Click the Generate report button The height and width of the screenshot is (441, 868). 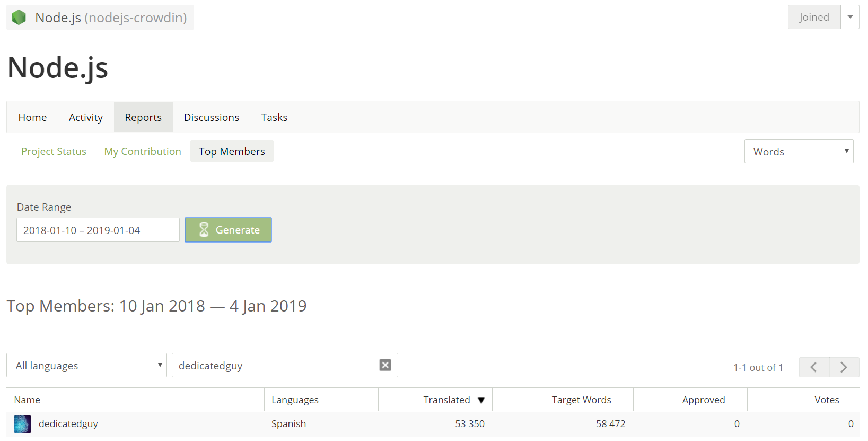pyautogui.click(x=228, y=230)
